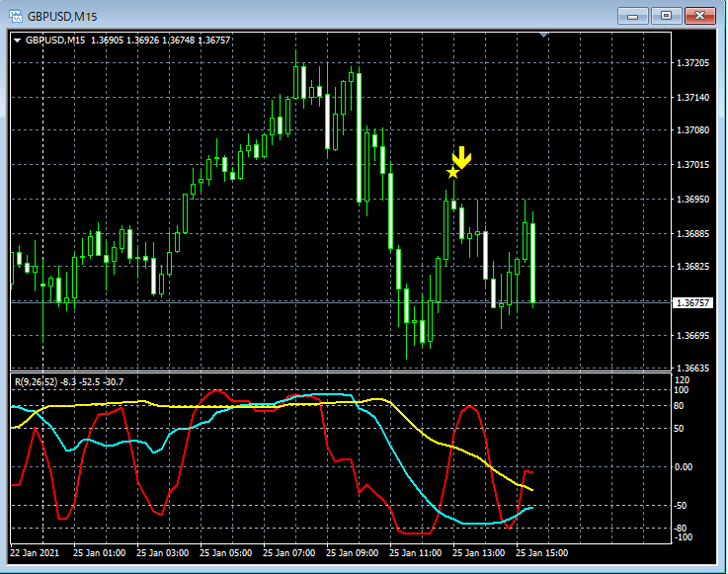Click the R(9,26,52) indicator label
This screenshot has width=728, height=574.
coord(37,381)
